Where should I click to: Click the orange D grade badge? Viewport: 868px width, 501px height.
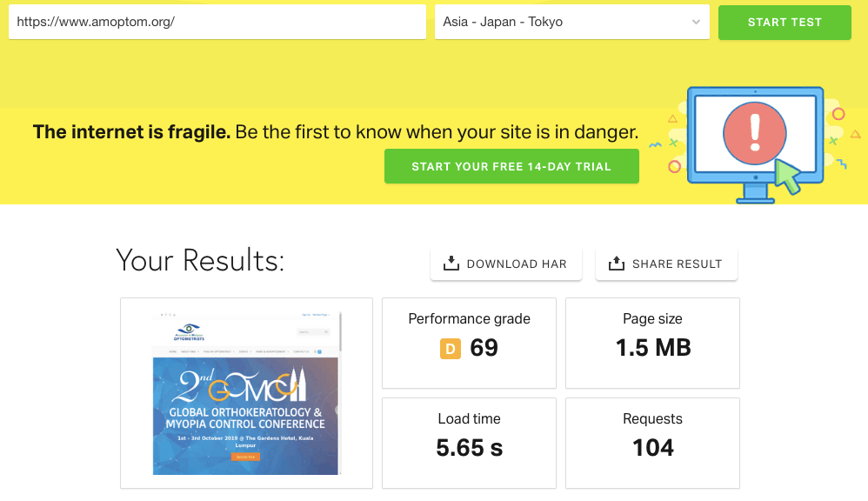coord(450,349)
